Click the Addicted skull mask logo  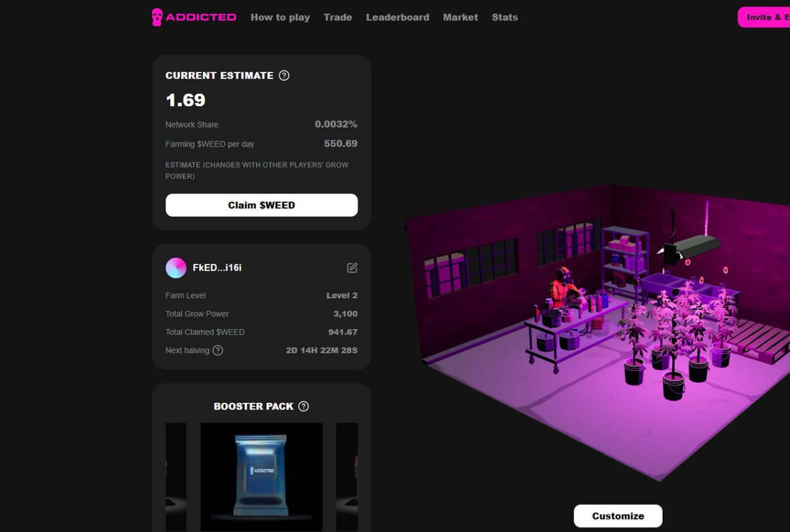point(157,17)
